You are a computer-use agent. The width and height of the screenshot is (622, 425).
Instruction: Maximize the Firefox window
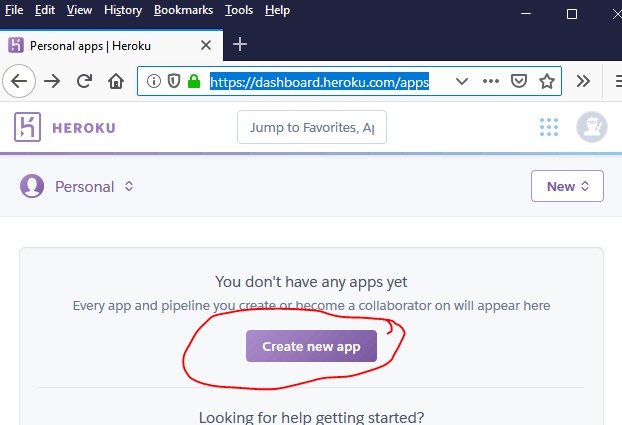tap(572, 14)
